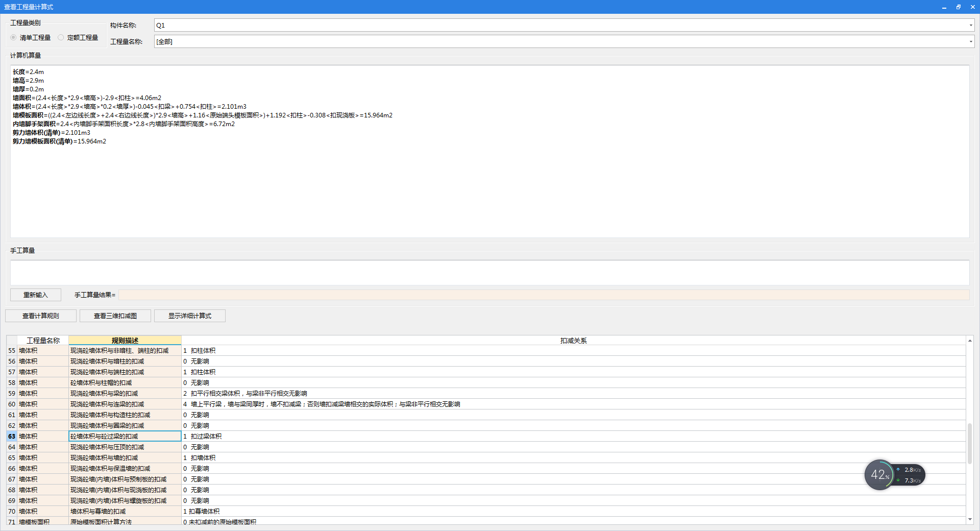Viewport: 980px width, 531px height.
Task: Select row 55 现浇砼墙体积与非暗柱、端柱的扣减
Action: tap(486, 351)
